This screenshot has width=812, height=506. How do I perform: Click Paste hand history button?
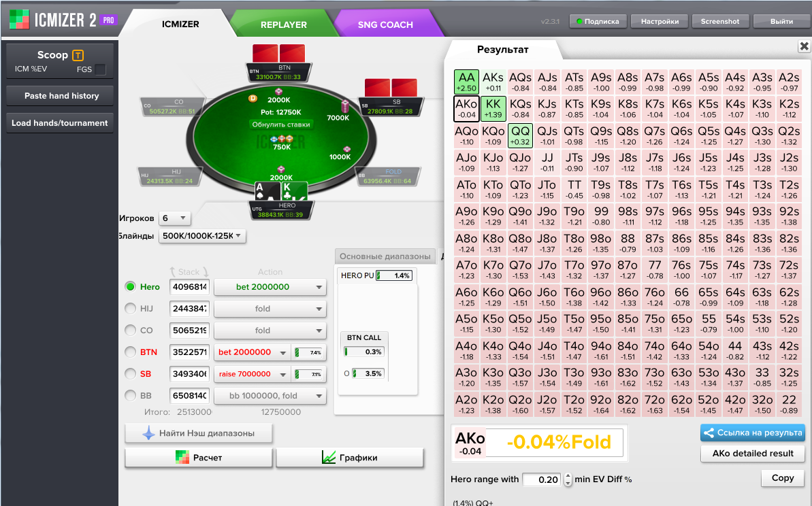click(60, 96)
